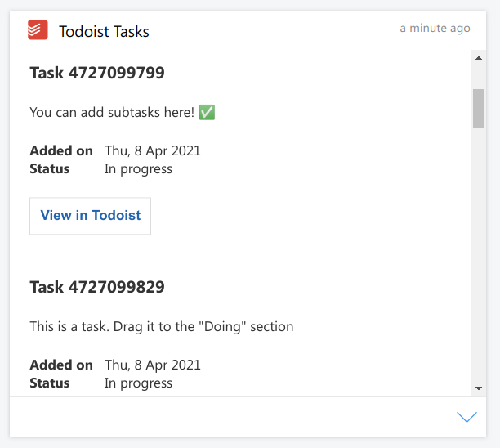Click the 'You can add subtasks here!' text
This screenshot has height=448, width=500.
pos(112,113)
